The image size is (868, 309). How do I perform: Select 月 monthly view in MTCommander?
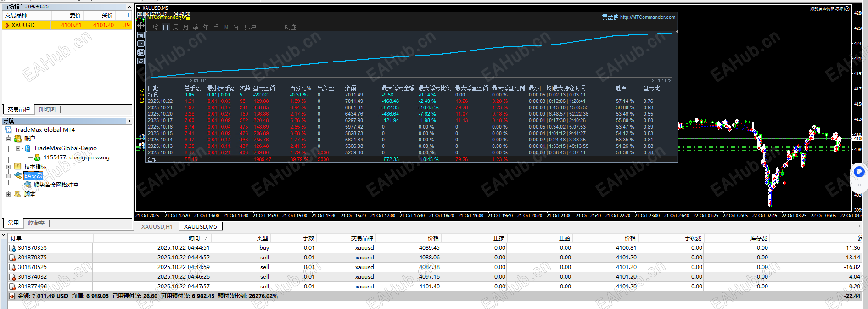click(x=186, y=28)
